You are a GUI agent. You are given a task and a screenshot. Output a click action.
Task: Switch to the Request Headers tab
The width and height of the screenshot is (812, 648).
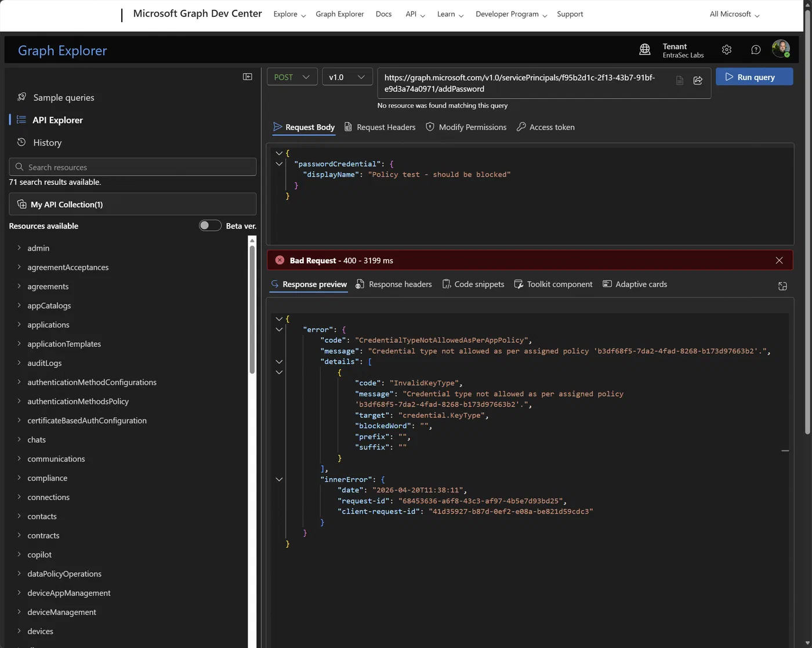(380, 127)
